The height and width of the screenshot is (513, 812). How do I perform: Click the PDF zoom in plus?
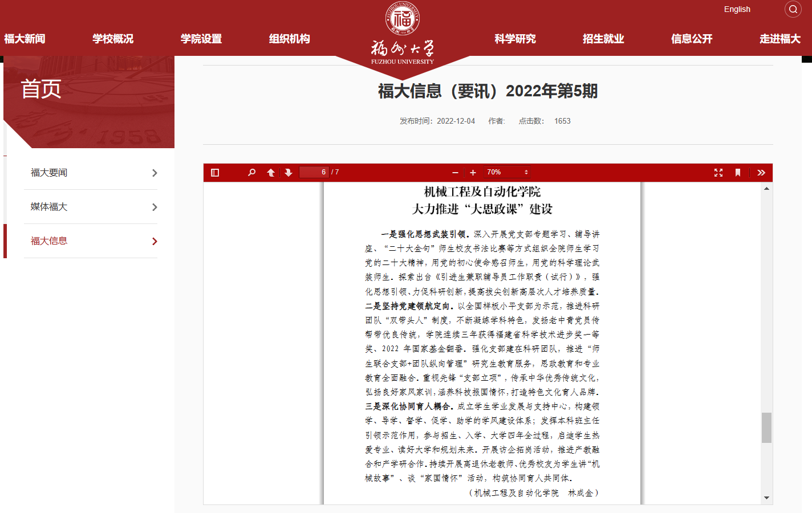(473, 173)
